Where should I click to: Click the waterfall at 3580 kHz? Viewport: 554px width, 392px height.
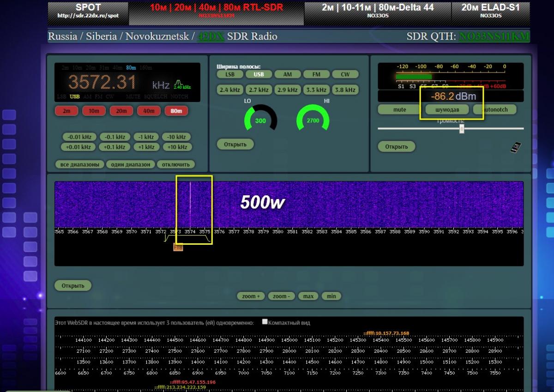point(278,205)
